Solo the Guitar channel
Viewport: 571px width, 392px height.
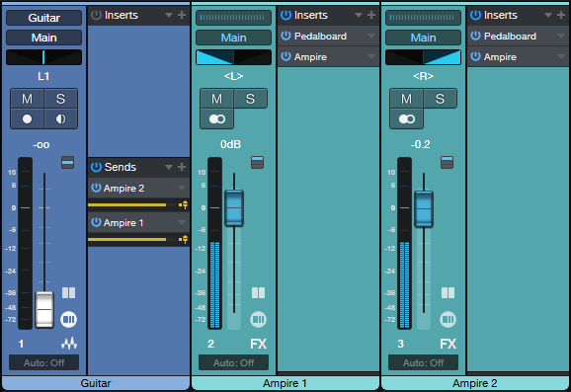60,99
